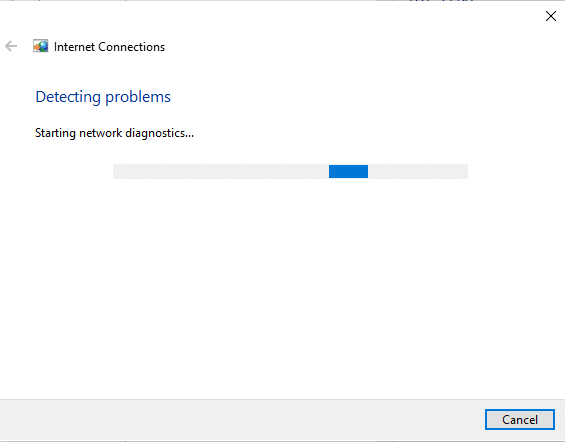The height and width of the screenshot is (442, 565).
Task: Click the Detecting problems heading
Action: [x=103, y=97]
